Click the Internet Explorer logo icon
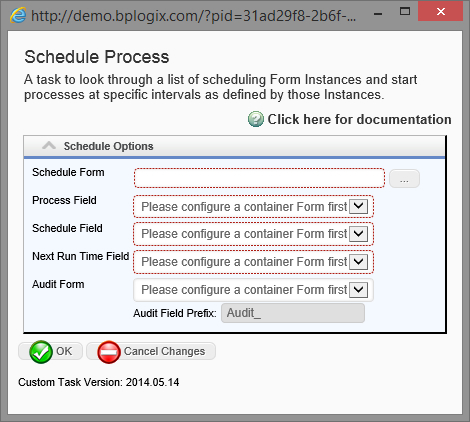Screen dimensions: 470x422 (x=18, y=15)
